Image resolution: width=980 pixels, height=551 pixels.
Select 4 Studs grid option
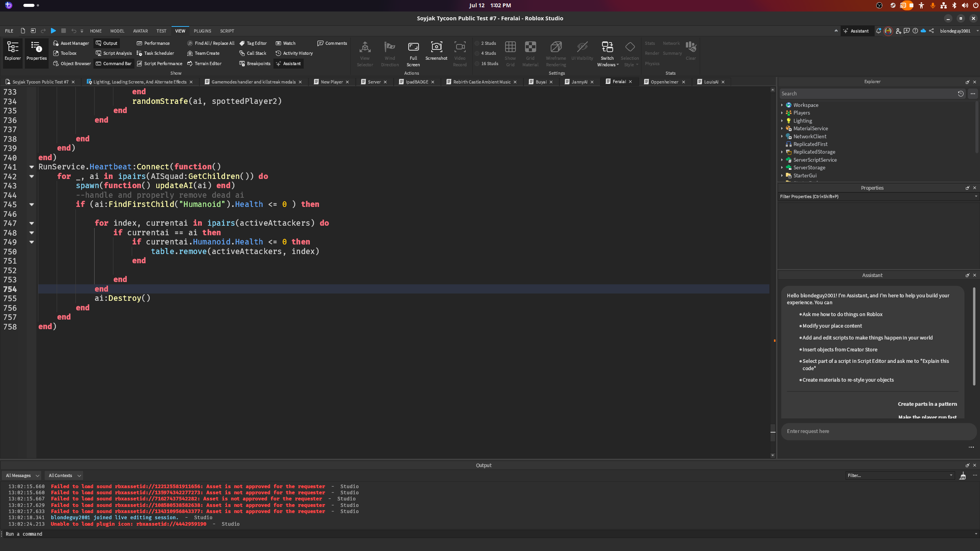[x=486, y=53]
